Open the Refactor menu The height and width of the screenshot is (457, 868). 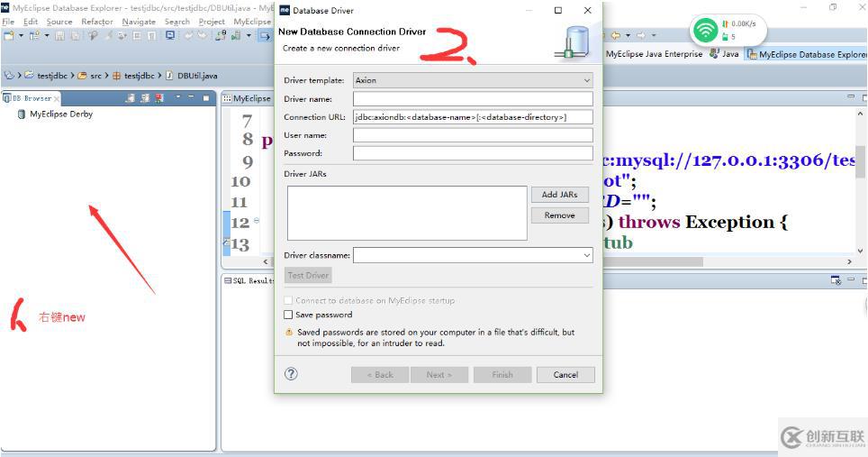(97, 21)
